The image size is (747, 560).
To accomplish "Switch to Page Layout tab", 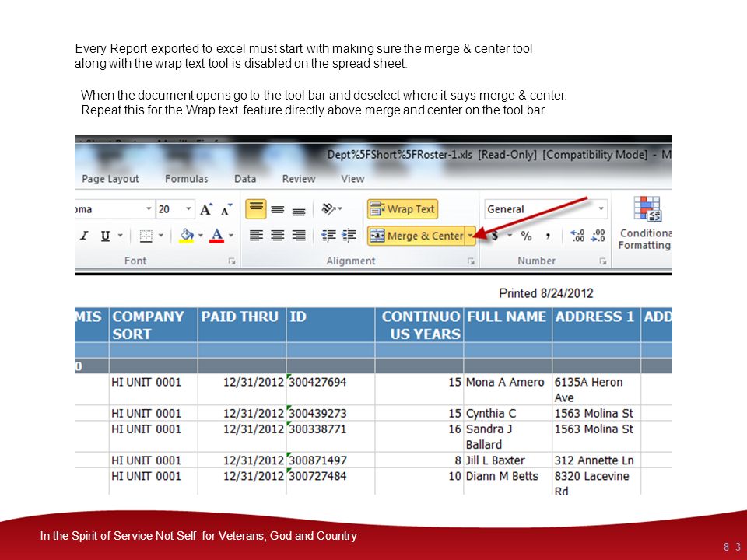I will point(110,179).
